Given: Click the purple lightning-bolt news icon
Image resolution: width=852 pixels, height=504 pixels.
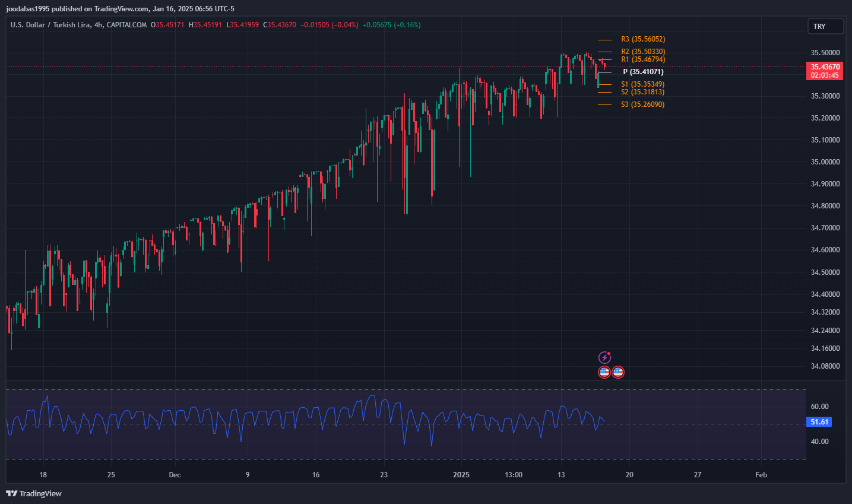Looking at the screenshot, I should tap(604, 357).
